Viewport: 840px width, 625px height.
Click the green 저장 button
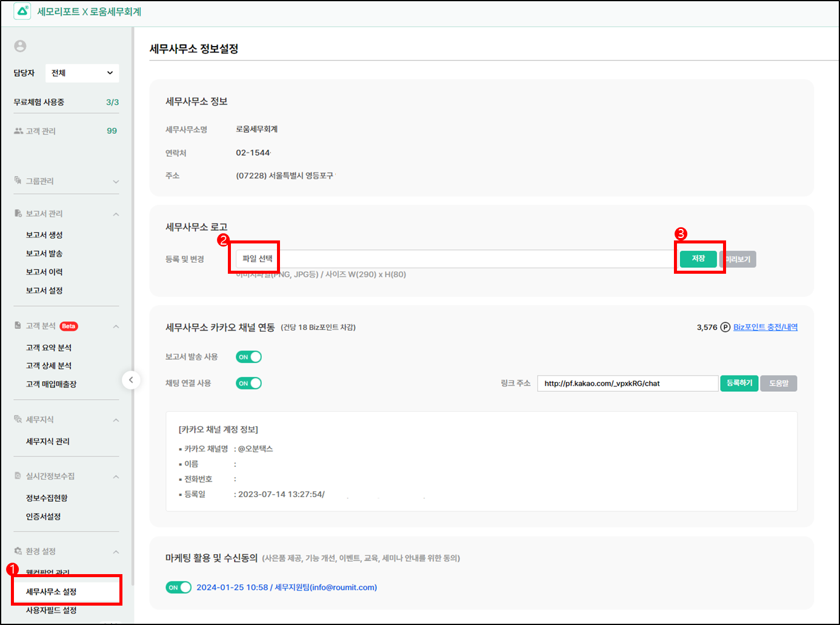(698, 259)
